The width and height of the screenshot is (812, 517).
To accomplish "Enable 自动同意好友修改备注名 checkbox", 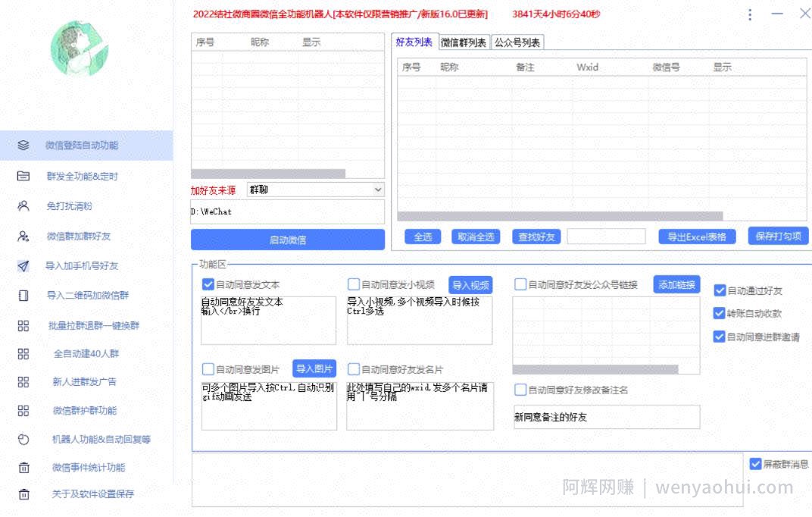I will pos(520,390).
